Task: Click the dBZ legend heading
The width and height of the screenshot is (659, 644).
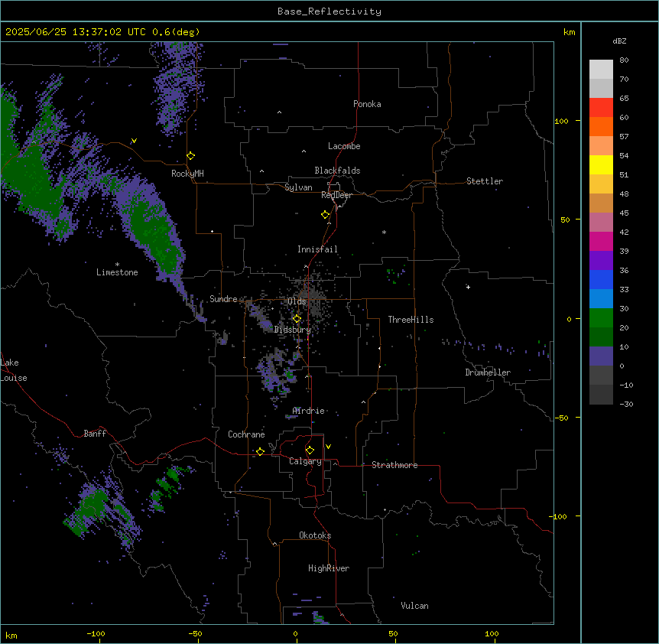Action: (x=619, y=41)
